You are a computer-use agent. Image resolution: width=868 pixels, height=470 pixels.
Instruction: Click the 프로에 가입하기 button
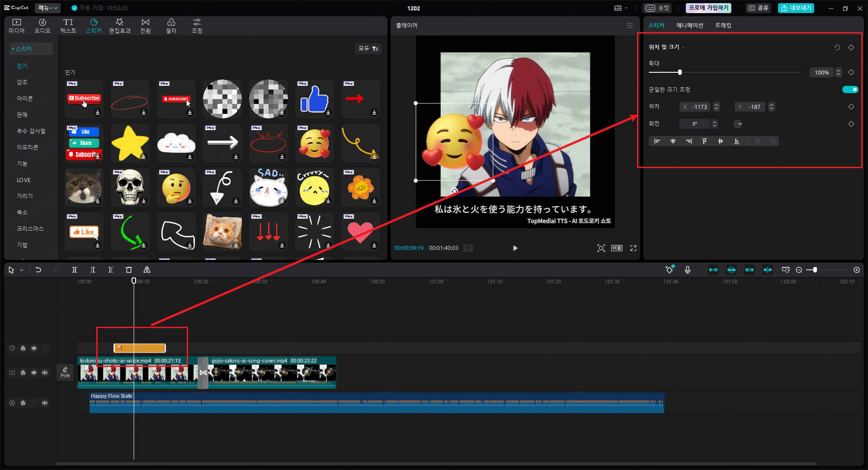708,8
